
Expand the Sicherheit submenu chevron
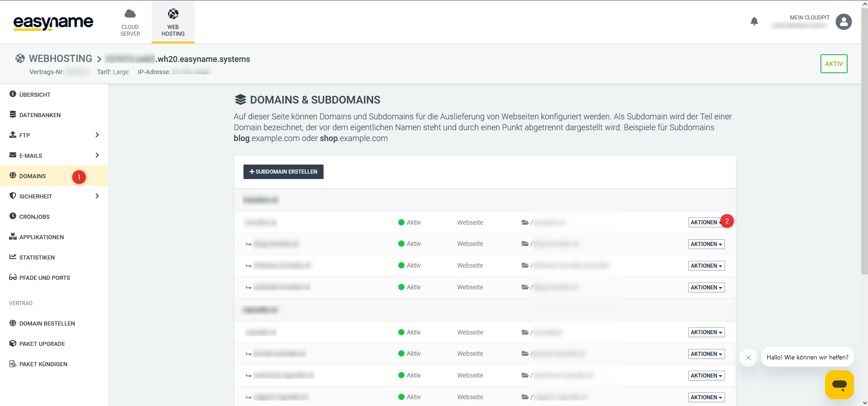97,196
